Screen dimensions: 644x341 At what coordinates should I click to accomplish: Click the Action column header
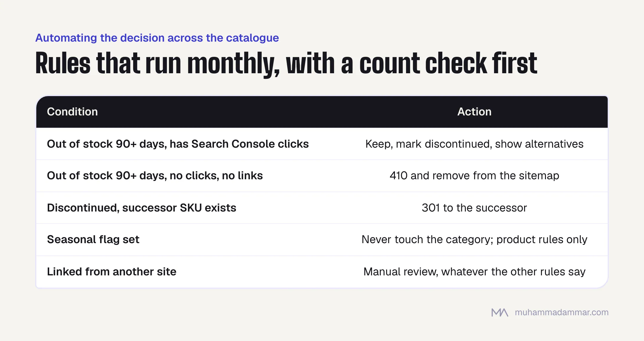(x=474, y=112)
